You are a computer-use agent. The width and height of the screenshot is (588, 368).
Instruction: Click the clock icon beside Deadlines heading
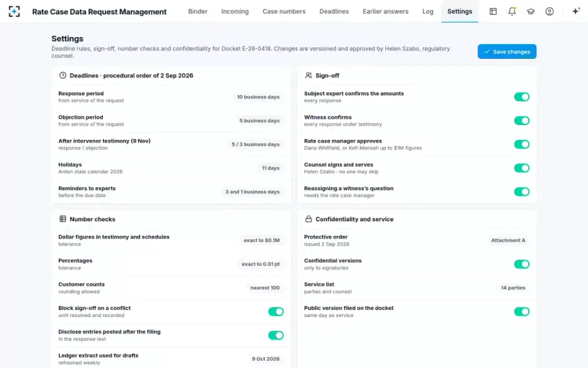point(63,76)
